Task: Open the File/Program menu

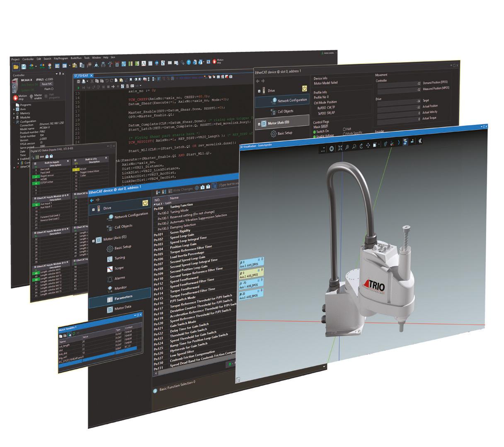Action: click(x=61, y=58)
